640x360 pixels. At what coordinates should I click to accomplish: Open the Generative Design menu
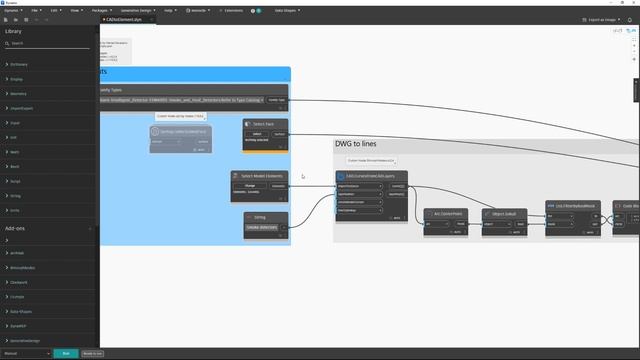138,11
